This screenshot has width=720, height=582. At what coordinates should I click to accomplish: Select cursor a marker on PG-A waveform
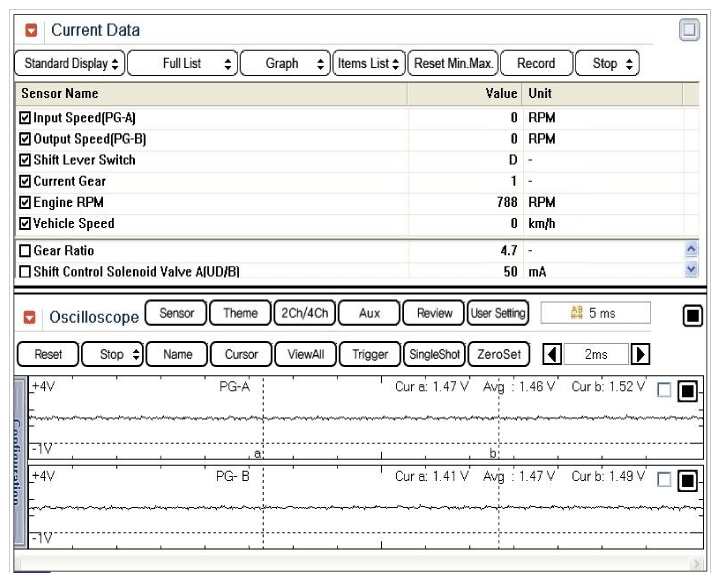tap(258, 454)
